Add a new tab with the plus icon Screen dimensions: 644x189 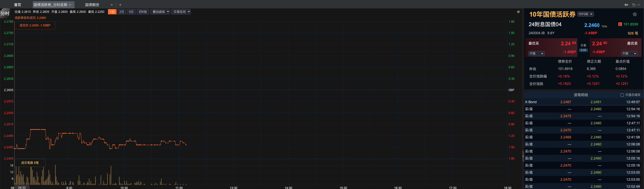point(120,5)
